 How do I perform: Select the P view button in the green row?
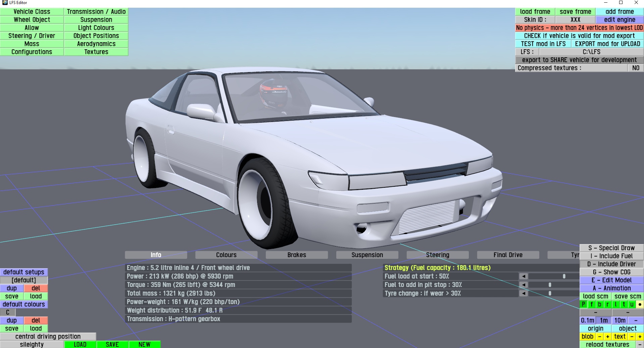pos(584,304)
